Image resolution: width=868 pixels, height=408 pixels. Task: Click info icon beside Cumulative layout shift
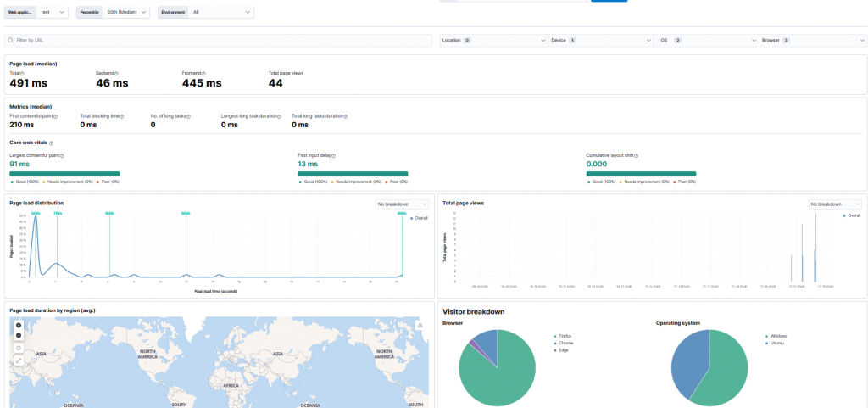pyautogui.click(x=638, y=156)
